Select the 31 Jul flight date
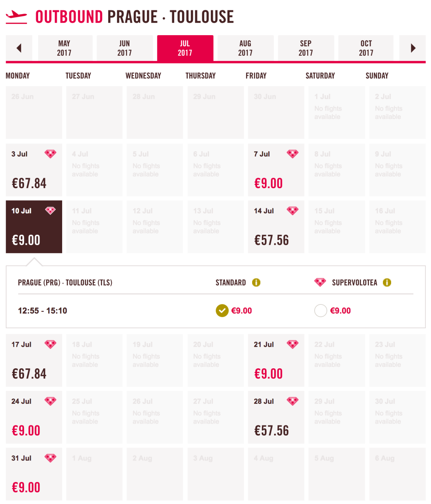Viewport: 431px width, 504px height. pyautogui.click(x=34, y=474)
